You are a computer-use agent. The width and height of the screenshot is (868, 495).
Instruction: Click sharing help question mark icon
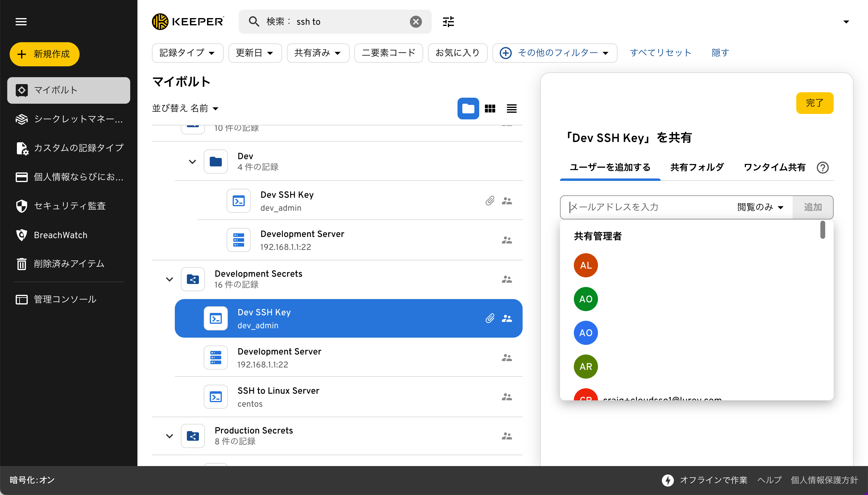(x=822, y=168)
